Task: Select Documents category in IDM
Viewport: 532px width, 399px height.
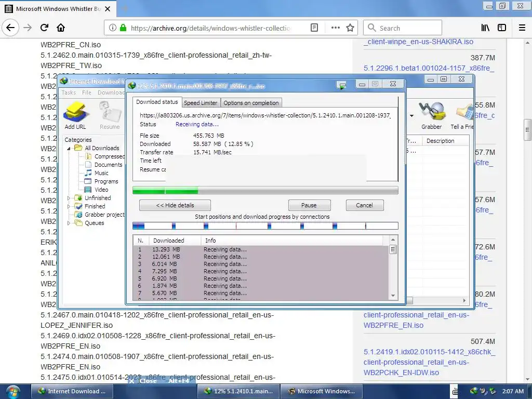Action: [x=103, y=165]
